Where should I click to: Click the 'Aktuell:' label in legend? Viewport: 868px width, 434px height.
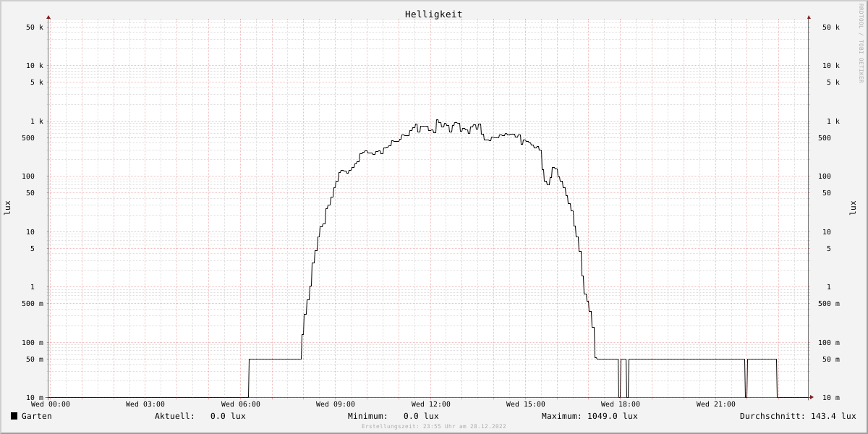174,416
